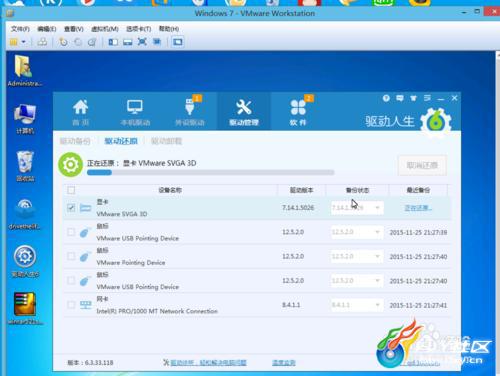Click the manage snapshots toolbar icon

pyautogui.click(x=92, y=42)
